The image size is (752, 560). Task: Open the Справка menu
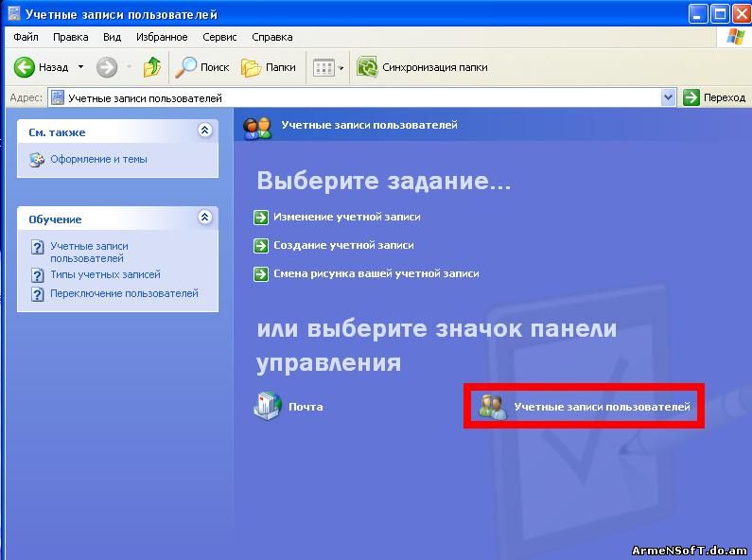(271, 37)
